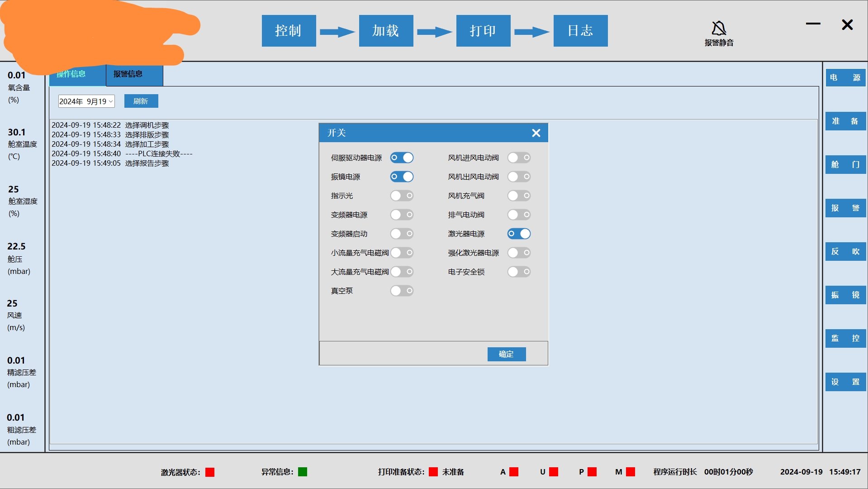868x489 pixels.
Task: Select log entry PLC连接失败
Action: (x=122, y=153)
